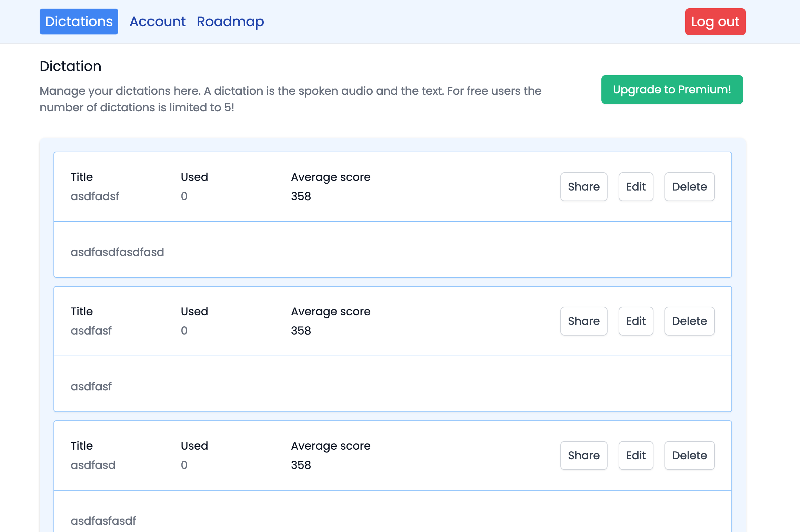Share the asdfasf dictation

[583, 321]
